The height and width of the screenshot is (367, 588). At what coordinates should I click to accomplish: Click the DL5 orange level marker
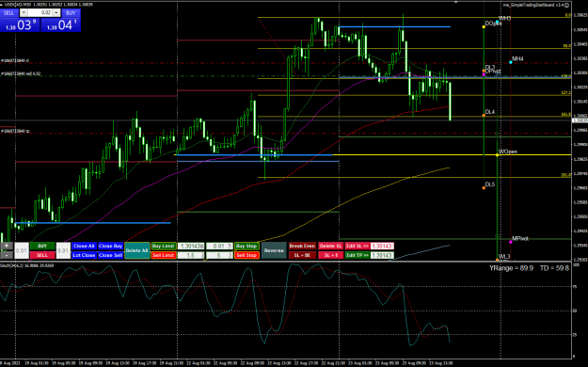484,187
